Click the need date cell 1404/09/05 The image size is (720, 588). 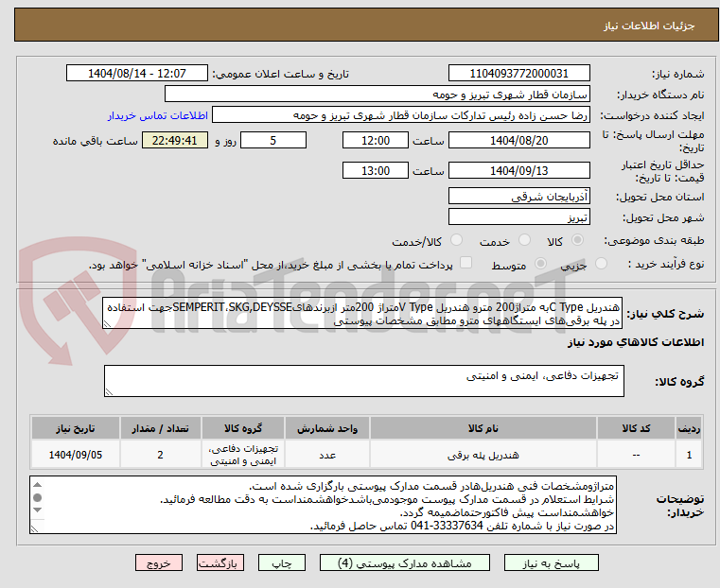(x=76, y=455)
